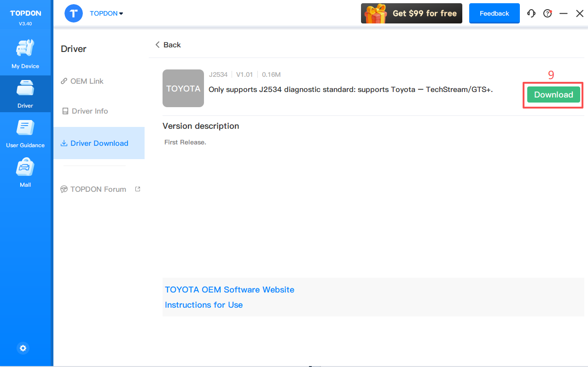This screenshot has width=588, height=367.
Task: Click the Get $99 for free banner
Action: click(411, 13)
